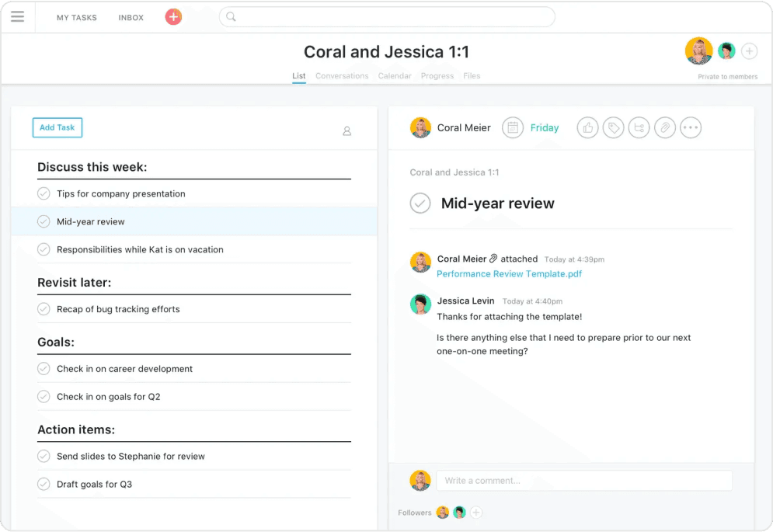
Task: Complete the Mid-year review task in detail pane
Action: point(420,203)
